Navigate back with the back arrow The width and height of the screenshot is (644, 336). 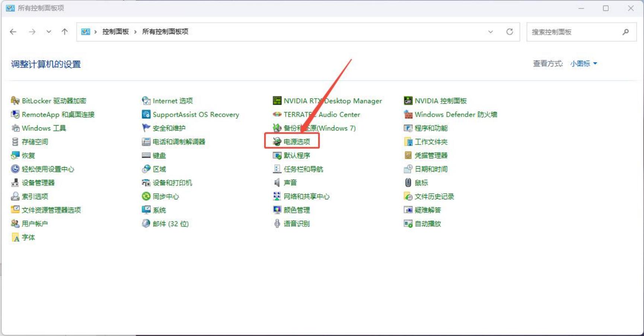tap(13, 32)
